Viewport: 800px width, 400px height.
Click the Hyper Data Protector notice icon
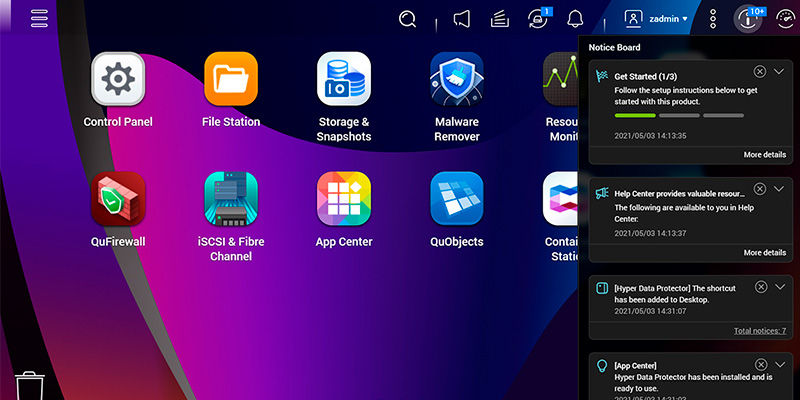(602, 288)
